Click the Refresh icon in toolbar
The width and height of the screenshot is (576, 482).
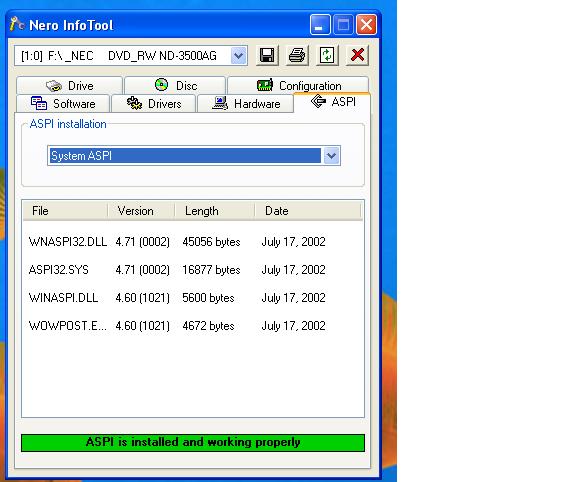(327, 56)
